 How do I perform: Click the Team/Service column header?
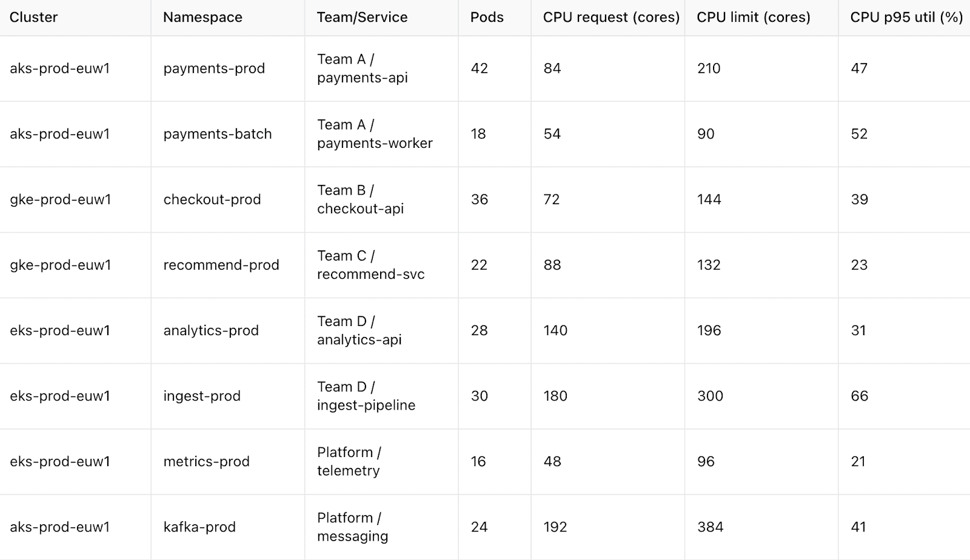pos(362,18)
